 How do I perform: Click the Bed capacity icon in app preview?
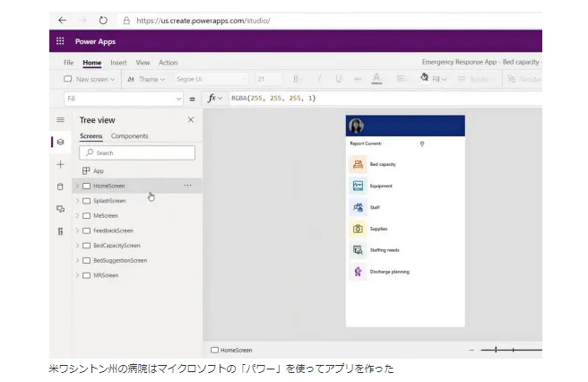[x=358, y=164]
